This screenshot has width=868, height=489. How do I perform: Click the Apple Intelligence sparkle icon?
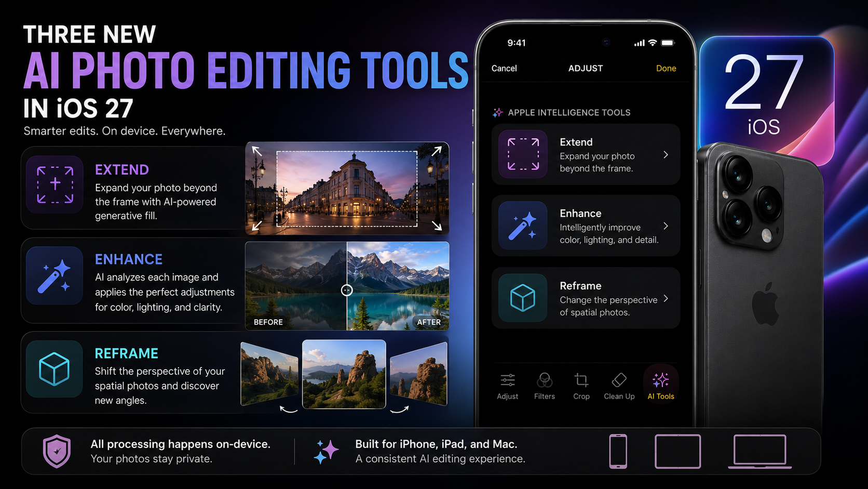tap(498, 112)
